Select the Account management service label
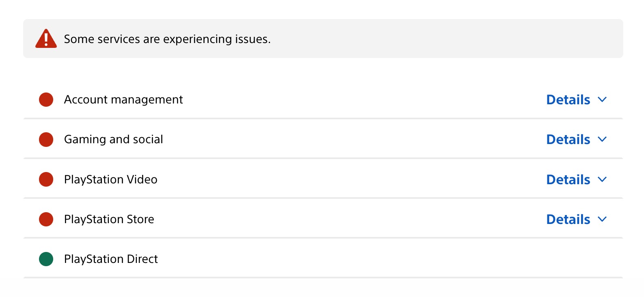644x297 pixels. coord(123,99)
